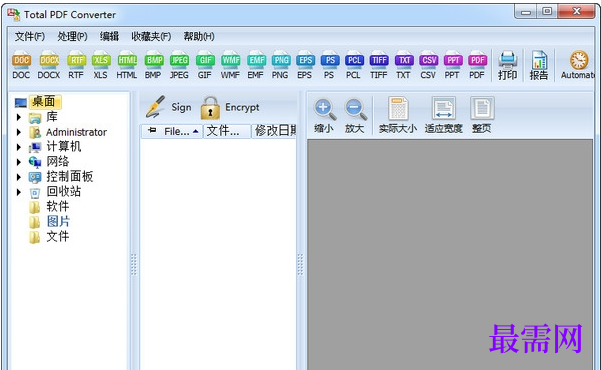This screenshot has height=370, width=601.
Task: Click splitter grip between tree and list
Action: [134, 264]
